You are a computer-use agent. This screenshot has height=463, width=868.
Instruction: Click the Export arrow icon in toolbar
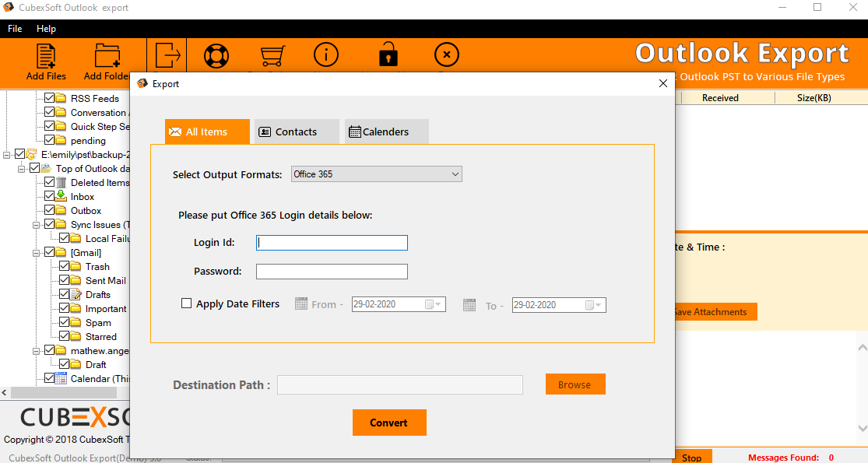point(167,56)
